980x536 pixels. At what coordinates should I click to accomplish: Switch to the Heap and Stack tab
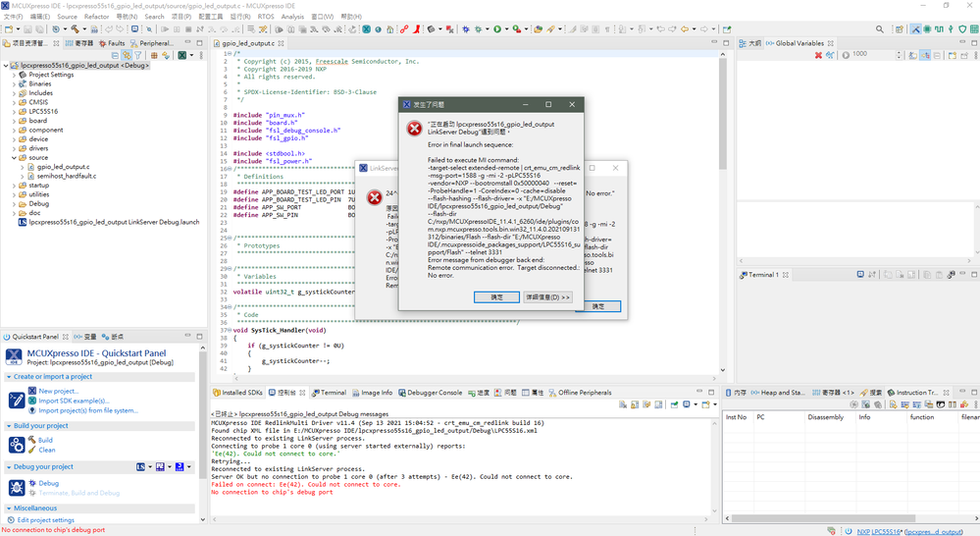[x=778, y=393]
